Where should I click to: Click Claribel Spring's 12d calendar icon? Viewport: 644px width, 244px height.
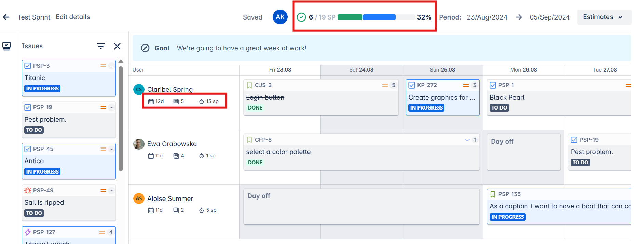(x=151, y=101)
